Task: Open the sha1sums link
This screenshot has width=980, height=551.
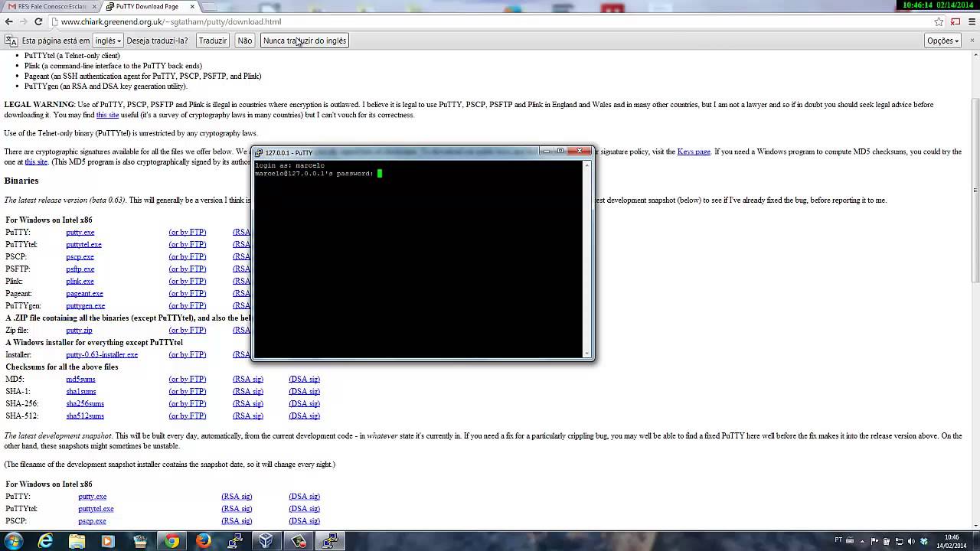Action: pyautogui.click(x=80, y=391)
